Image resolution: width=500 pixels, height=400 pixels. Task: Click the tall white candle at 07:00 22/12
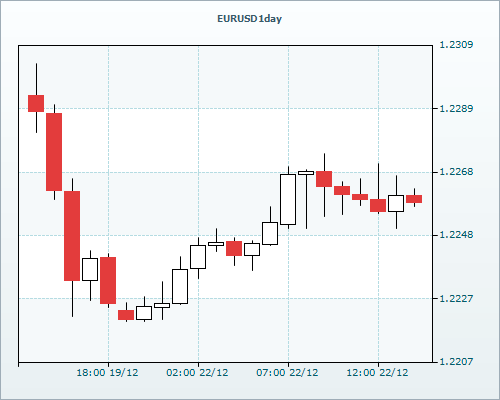point(288,199)
